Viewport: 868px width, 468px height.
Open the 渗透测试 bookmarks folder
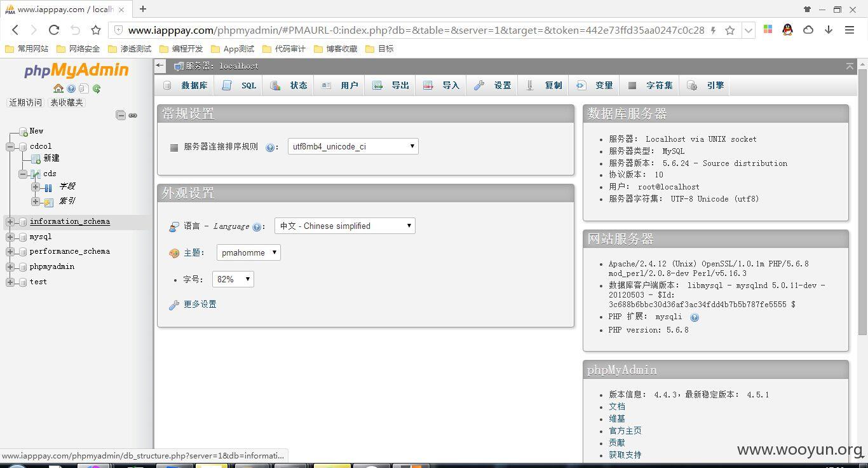[130, 48]
